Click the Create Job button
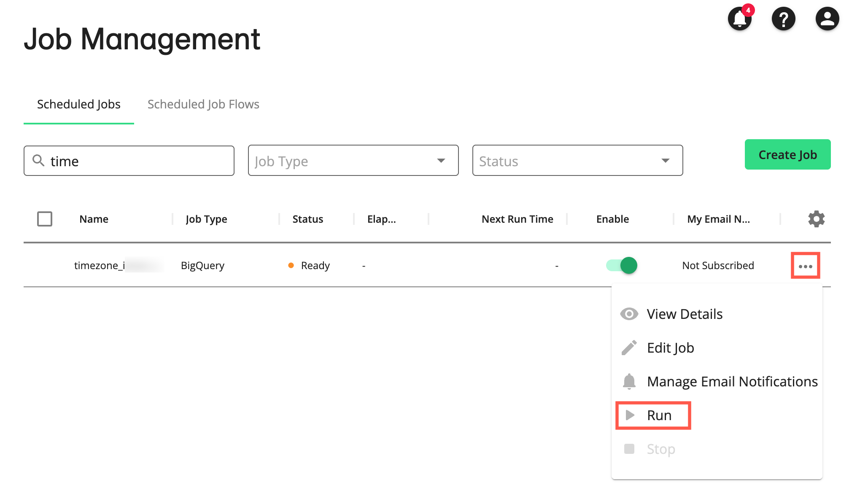This screenshot has height=491, width=868. 787,155
